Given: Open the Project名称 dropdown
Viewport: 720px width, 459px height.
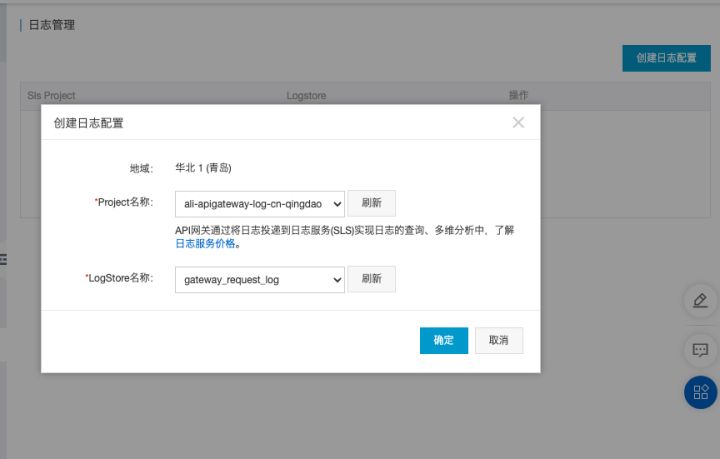Looking at the screenshot, I should coord(259,204).
